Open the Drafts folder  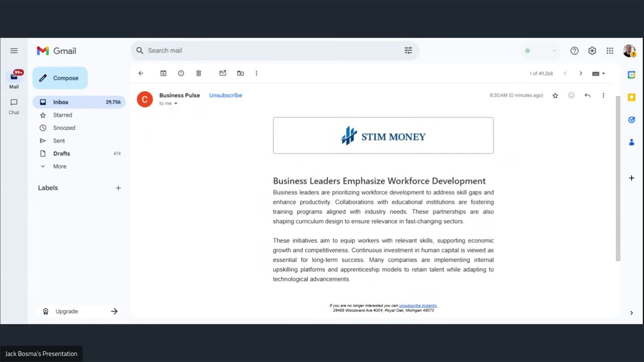pyautogui.click(x=79, y=153)
